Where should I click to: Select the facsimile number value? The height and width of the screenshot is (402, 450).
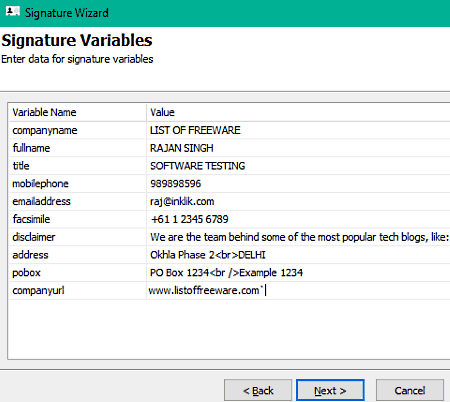pyautogui.click(x=190, y=219)
